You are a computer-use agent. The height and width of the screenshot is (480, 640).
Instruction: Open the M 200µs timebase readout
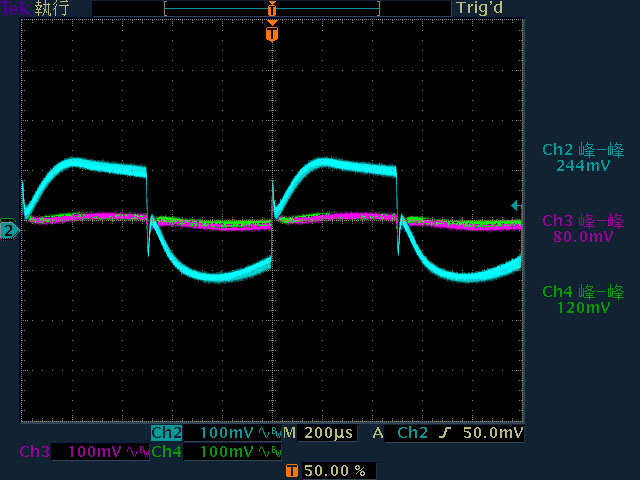318,433
